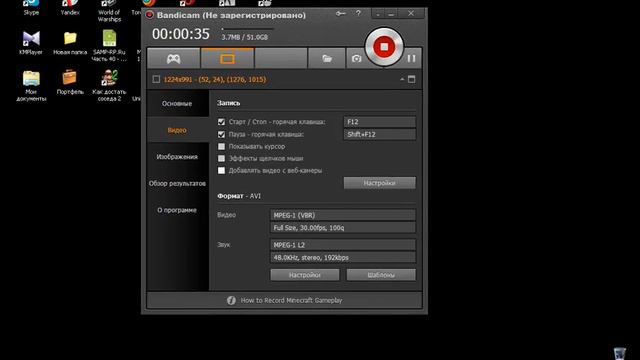The height and width of the screenshot is (360, 640).
Task: Select the game recording mode gamepad icon
Action: tap(173, 59)
